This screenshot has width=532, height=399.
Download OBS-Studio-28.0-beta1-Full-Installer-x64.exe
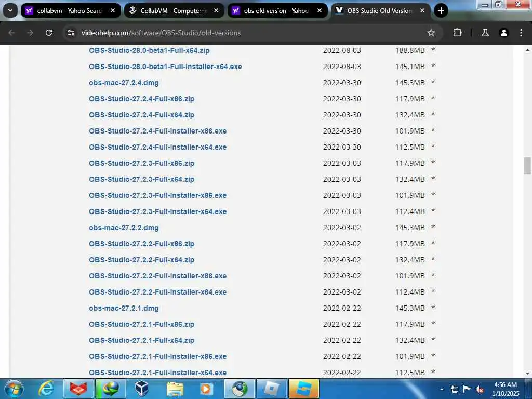tap(165, 66)
